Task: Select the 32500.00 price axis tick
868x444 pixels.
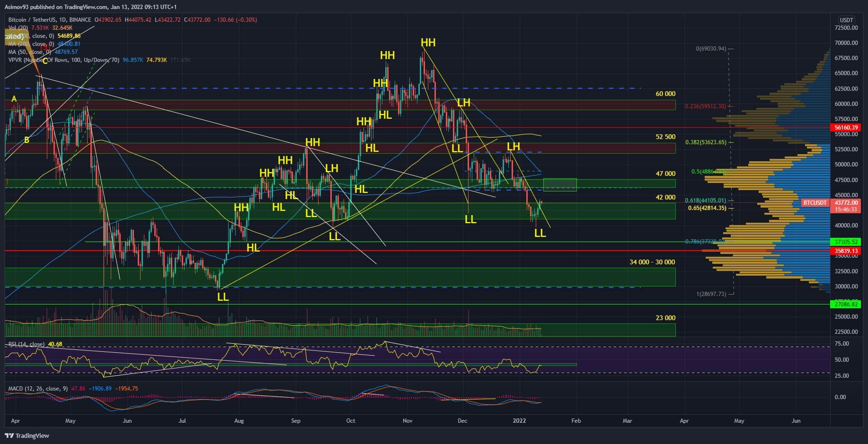Action: coord(846,271)
